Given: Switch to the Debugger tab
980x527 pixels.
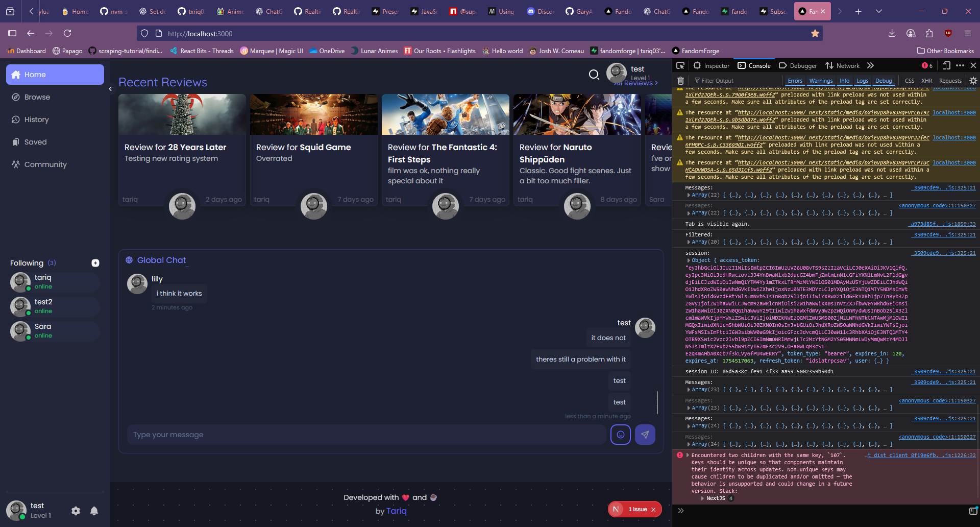Looking at the screenshot, I should pyautogui.click(x=798, y=65).
